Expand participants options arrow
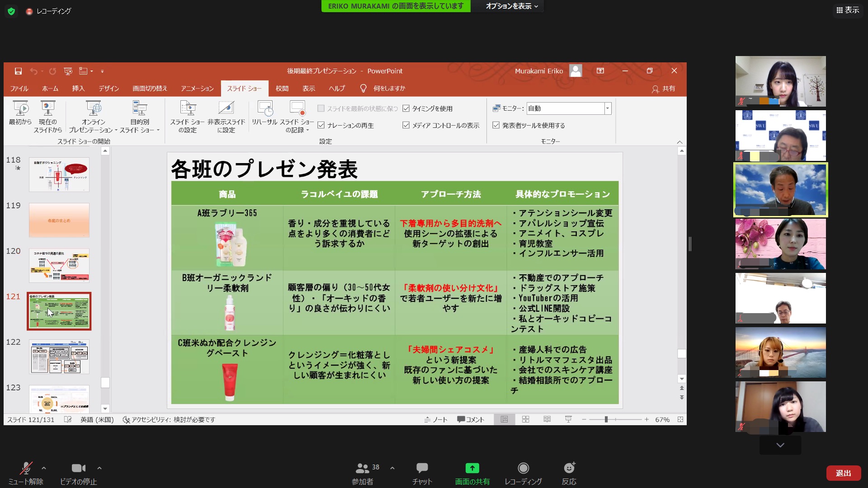 click(x=392, y=468)
